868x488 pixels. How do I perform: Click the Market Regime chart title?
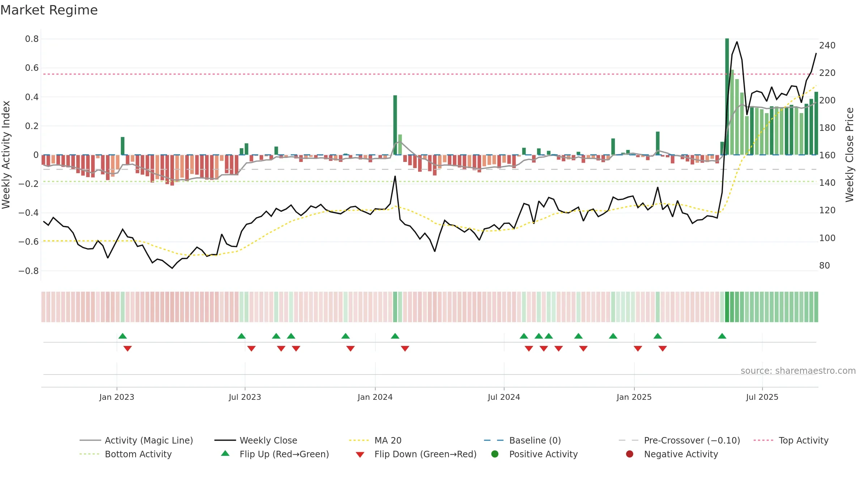(x=49, y=10)
